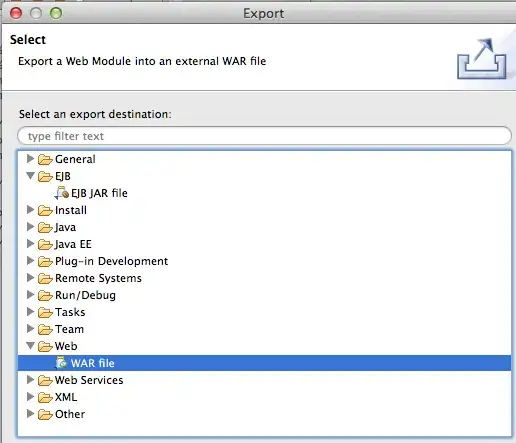This screenshot has height=443, width=516.
Task: Expand the Plug-in Development category
Action: tap(30, 261)
